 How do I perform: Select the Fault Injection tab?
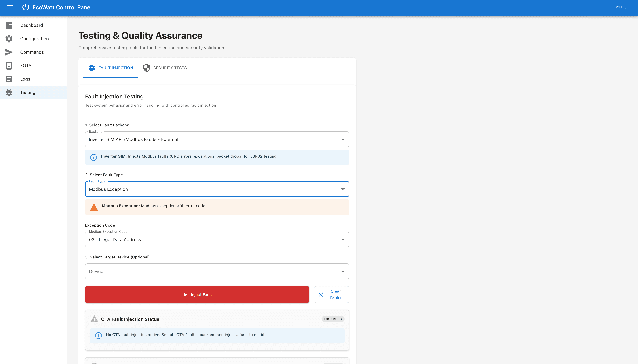[111, 68]
